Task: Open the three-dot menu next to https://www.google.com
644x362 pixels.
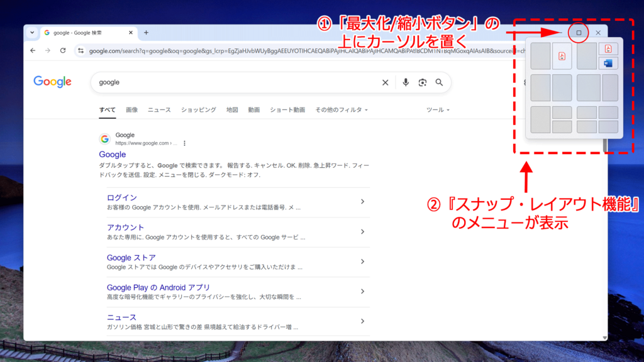Action: (184, 143)
